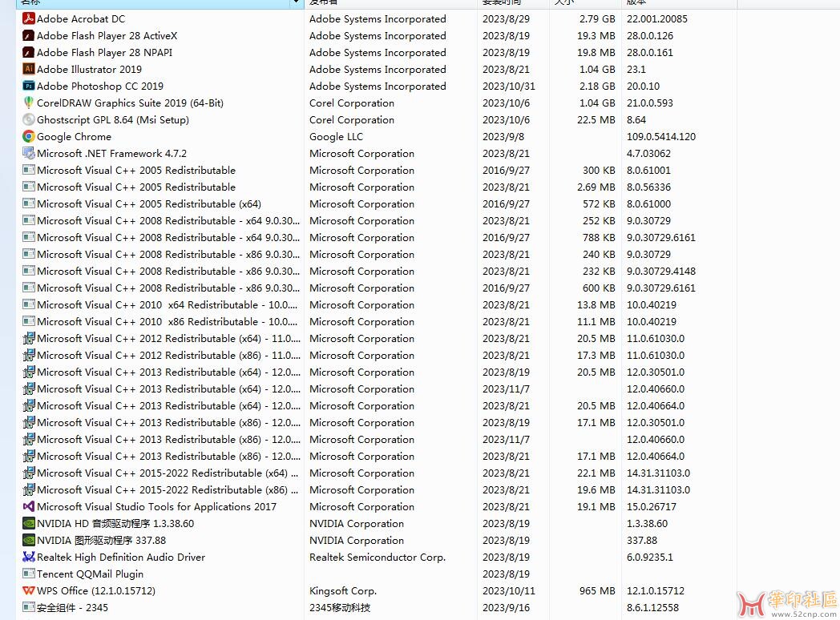This screenshot has height=620, width=840.
Task: Click the 安全组件 - 2345 icon
Action: pos(28,608)
